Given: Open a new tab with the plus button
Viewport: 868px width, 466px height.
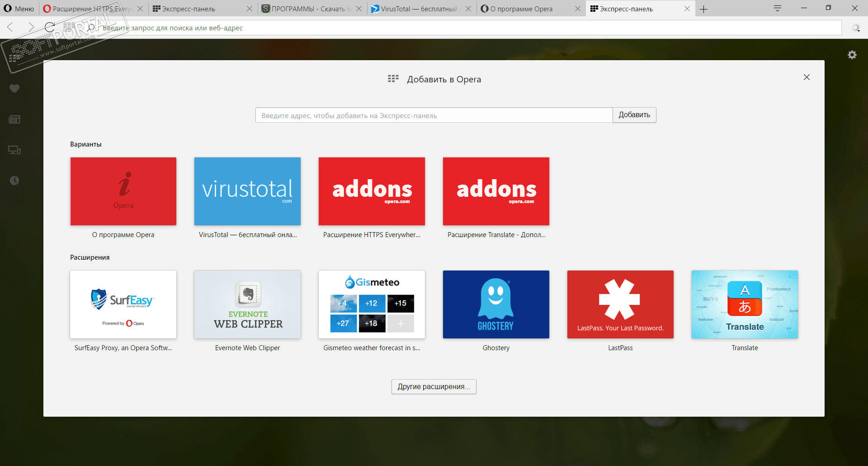Looking at the screenshot, I should (704, 9).
